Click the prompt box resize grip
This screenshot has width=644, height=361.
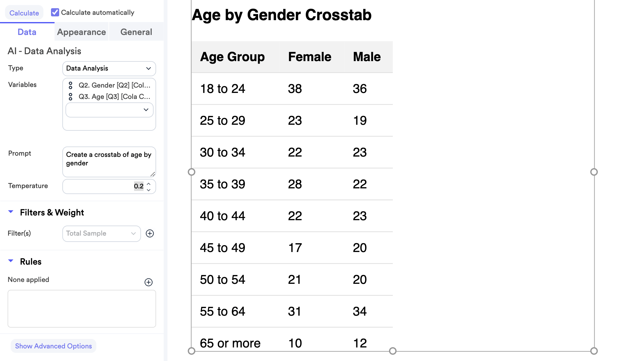click(153, 174)
